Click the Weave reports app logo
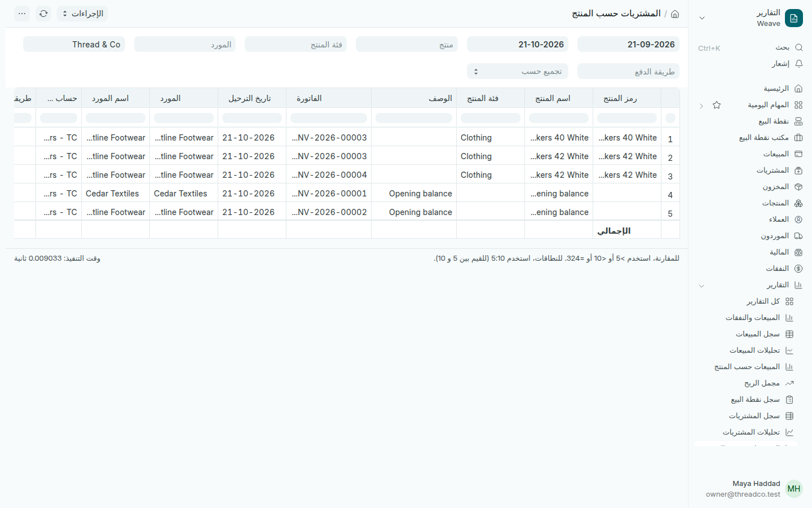Image resolution: width=812 pixels, height=508 pixels. point(794,18)
